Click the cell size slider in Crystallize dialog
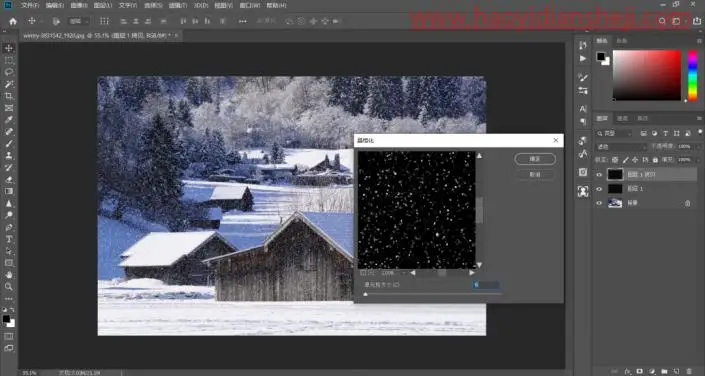Image resolution: width=705 pixels, height=376 pixels. coord(433,294)
